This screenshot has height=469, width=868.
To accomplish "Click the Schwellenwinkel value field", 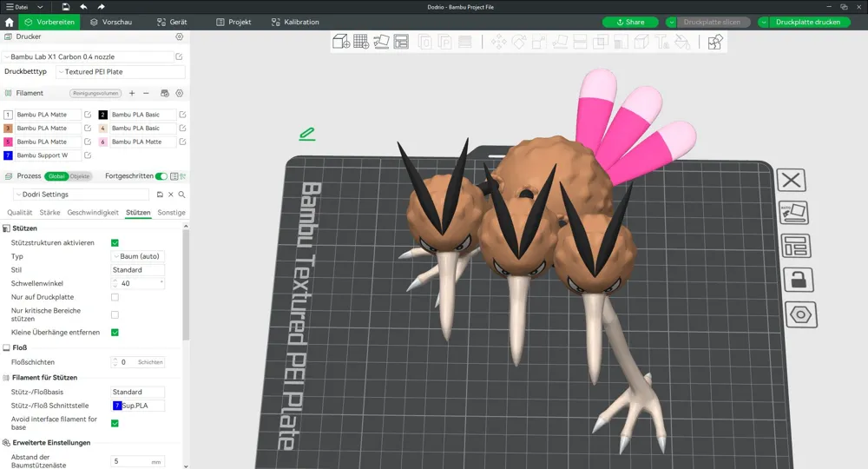I will pyautogui.click(x=138, y=283).
